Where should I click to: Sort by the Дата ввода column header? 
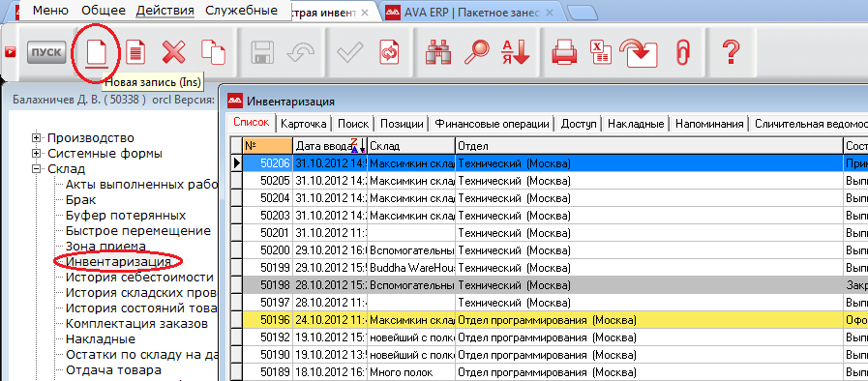tap(329, 146)
